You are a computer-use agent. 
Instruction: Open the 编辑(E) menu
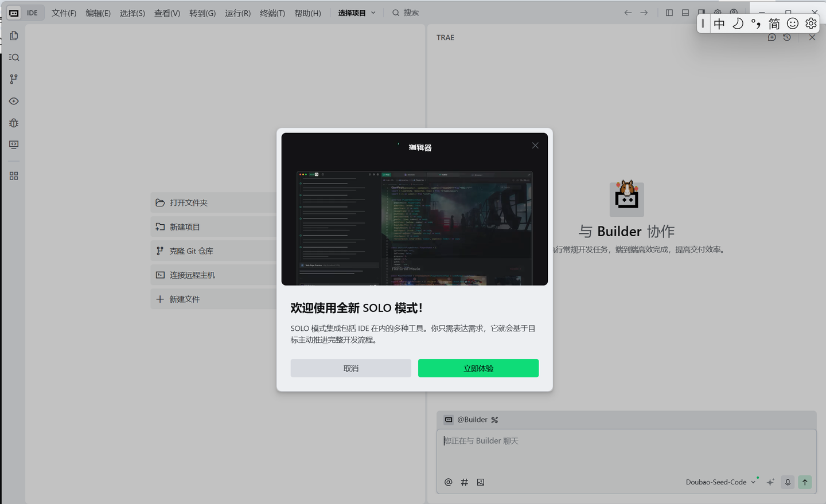point(98,13)
